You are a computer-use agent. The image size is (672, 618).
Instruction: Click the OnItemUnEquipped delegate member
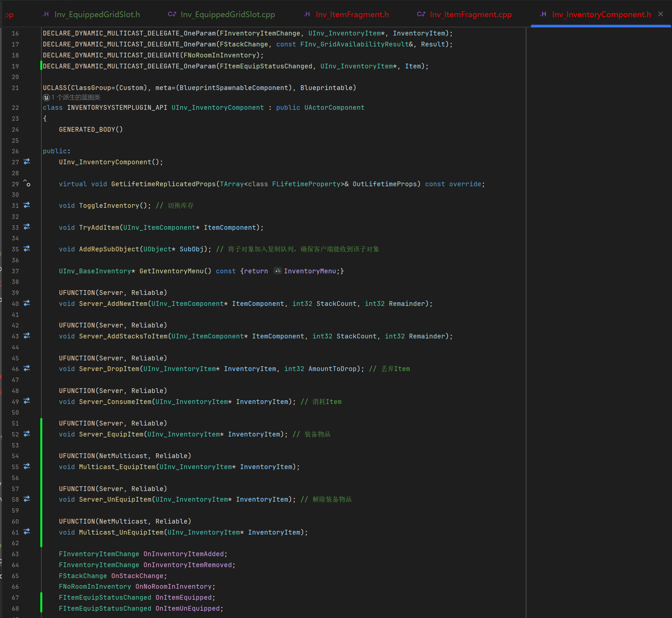point(188,608)
